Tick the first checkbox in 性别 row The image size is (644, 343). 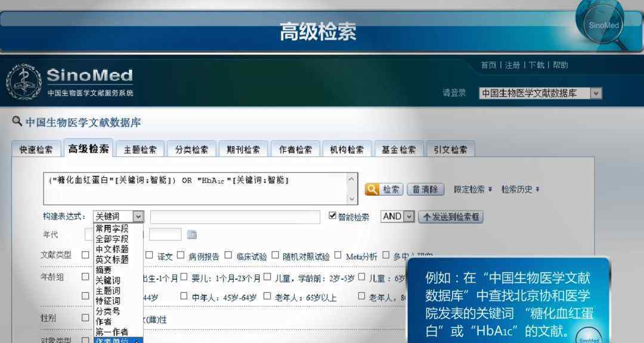85,317
